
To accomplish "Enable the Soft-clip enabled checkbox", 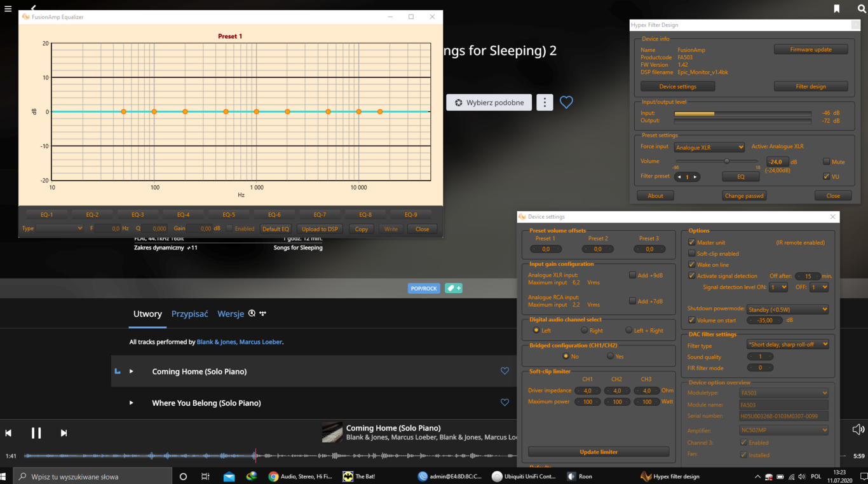I will pyautogui.click(x=692, y=253).
